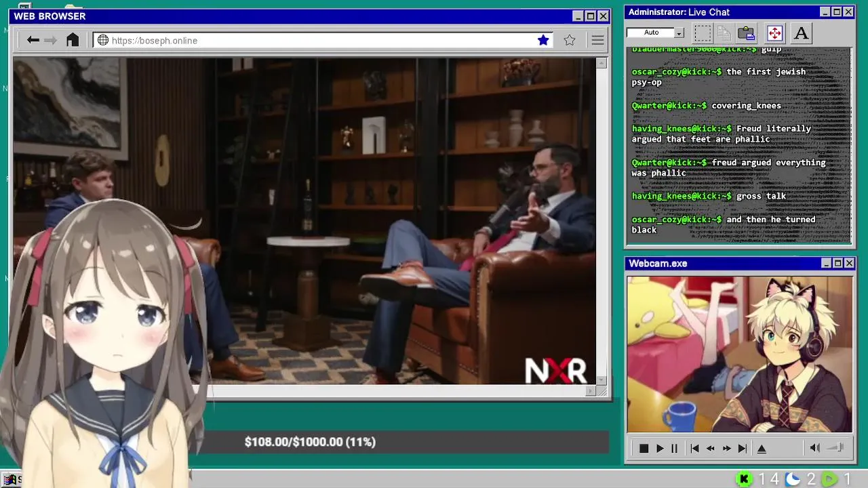Viewport: 868px width, 488px height.
Task: Click the forward arrow in Web Browser
Action: coord(51,41)
